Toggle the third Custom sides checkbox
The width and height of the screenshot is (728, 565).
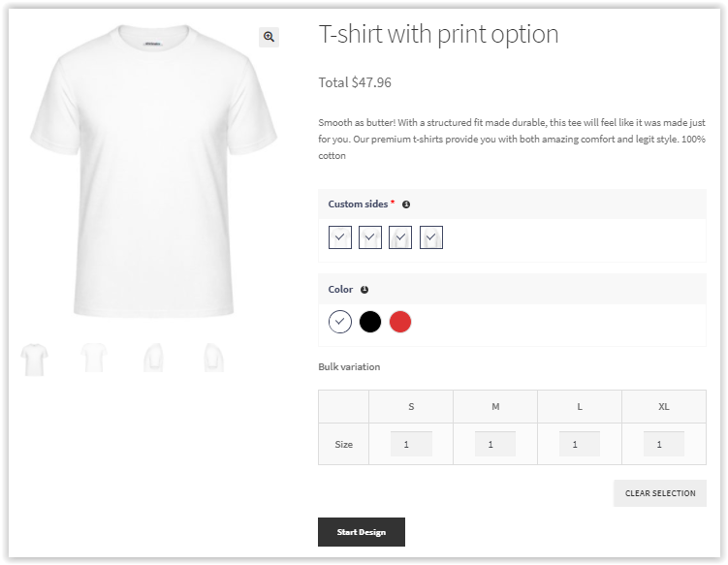click(x=400, y=237)
